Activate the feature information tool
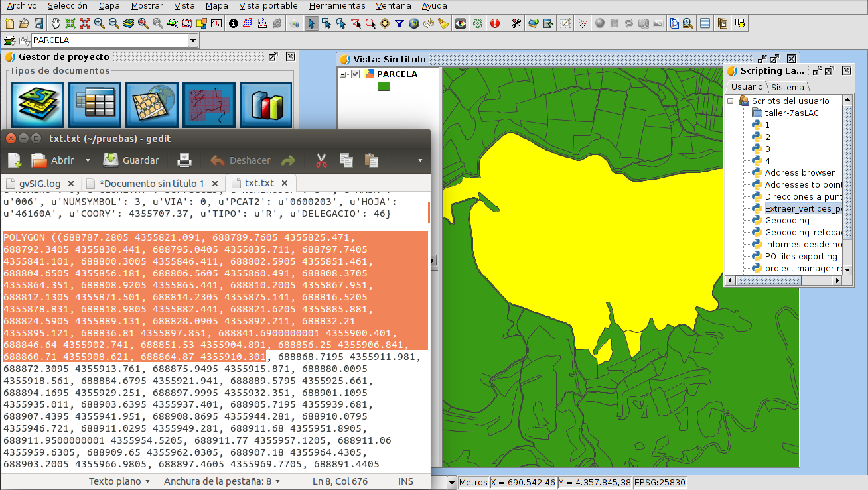Image resolution: width=868 pixels, height=490 pixels. click(233, 23)
